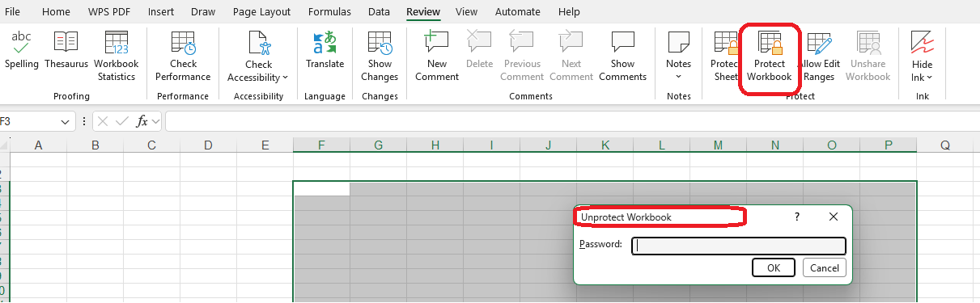Select column E header
980x303 pixels.
[x=265, y=145]
